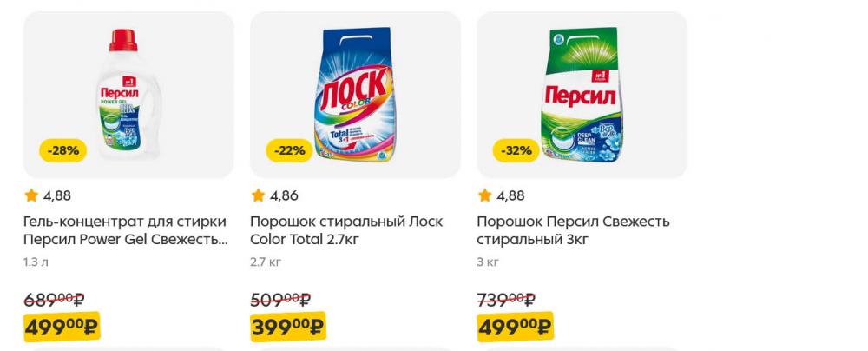Open the Персил Power Gel bottle image

pyautogui.click(x=128, y=94)
